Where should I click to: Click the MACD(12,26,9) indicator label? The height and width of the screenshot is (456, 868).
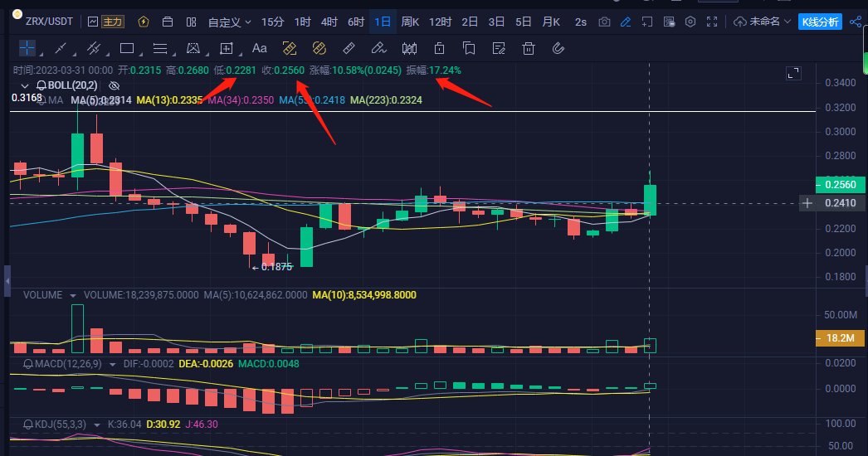(x=69, y=364)
